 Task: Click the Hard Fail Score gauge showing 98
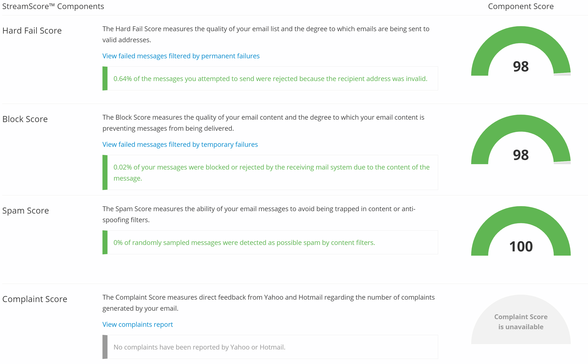tap(521, 51)
